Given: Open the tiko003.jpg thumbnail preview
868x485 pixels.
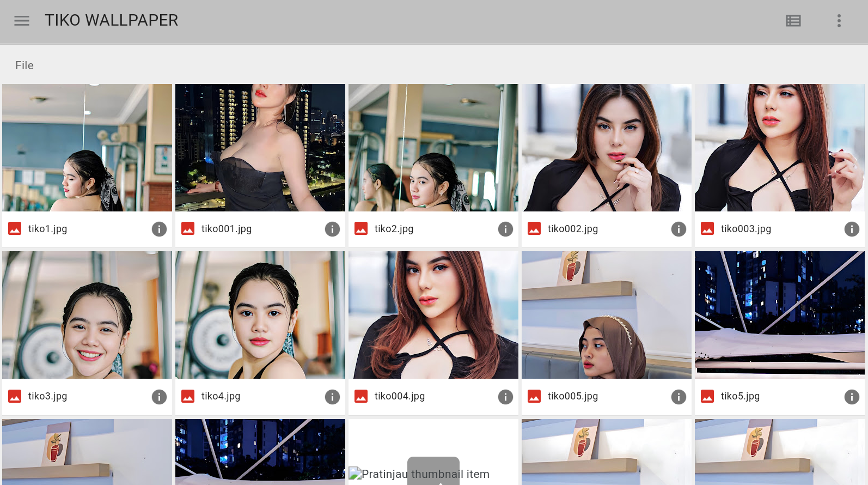Looking at the screenshot, I should (x=780, y=148).
